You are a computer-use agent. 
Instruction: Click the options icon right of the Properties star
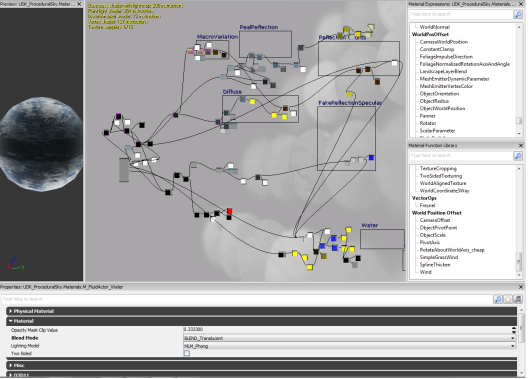518,299
